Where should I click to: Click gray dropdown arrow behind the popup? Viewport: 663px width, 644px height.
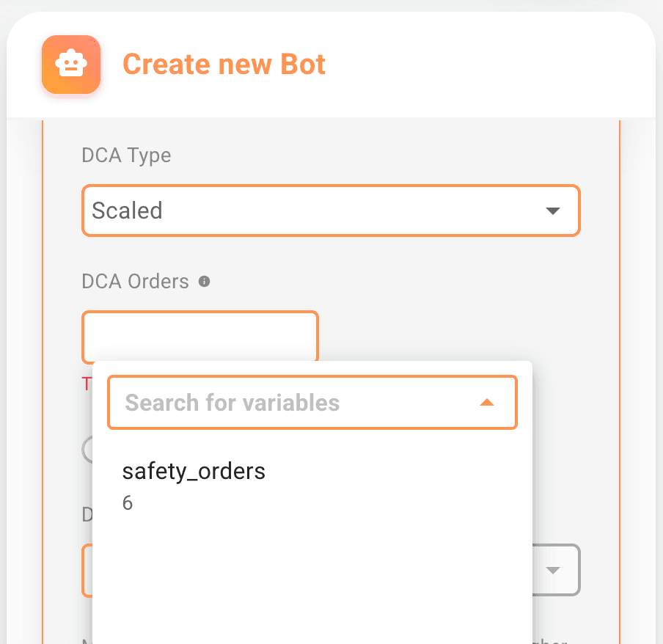point(553,570)
